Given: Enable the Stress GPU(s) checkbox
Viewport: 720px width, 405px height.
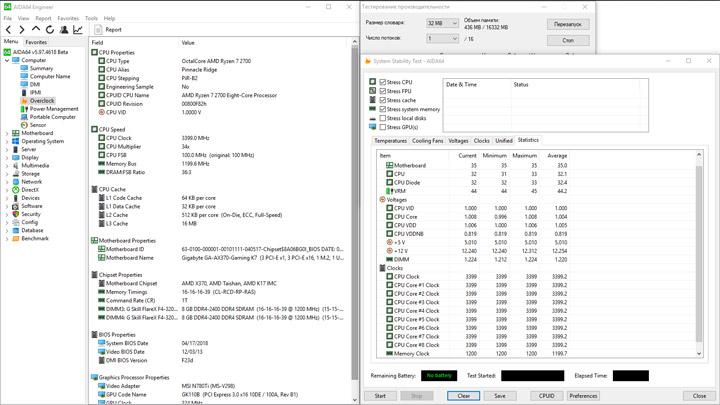Looking at the screenshot, I should tap(382, 127).
